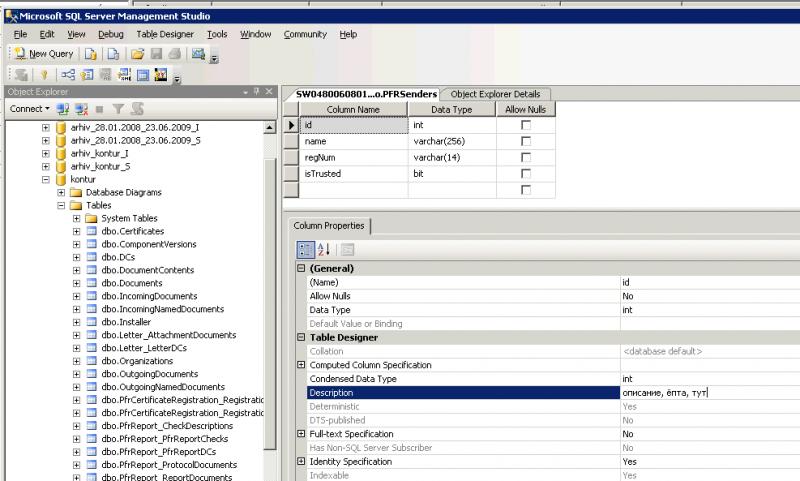This screenshot has width=800, height=481.
Task: Toggle Allow Nulls for id column
Action: 526,125
